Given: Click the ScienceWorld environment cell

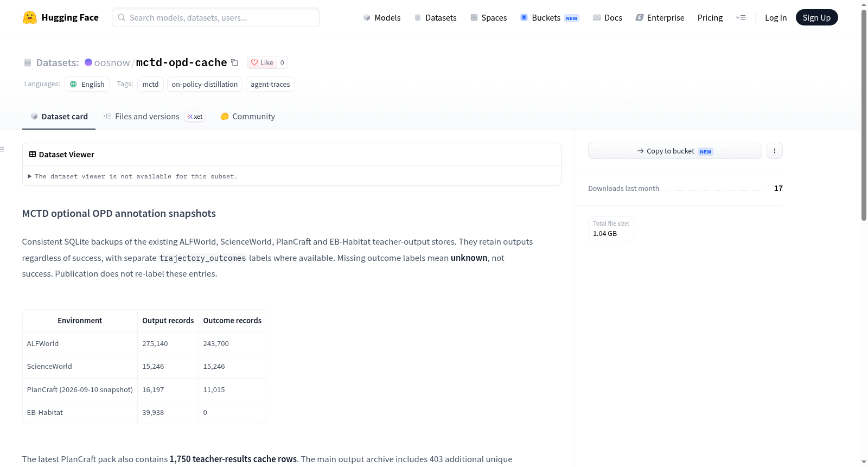Looking at the screenshot, I should click(x=49, y=367).
